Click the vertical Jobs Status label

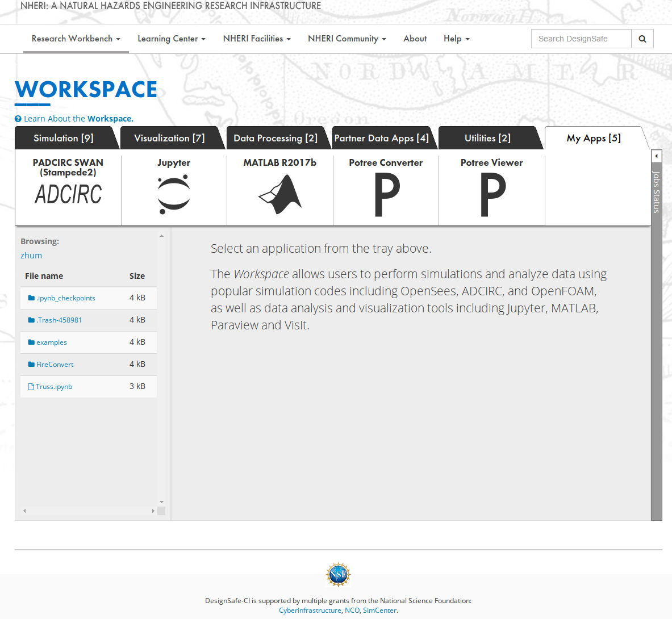(656, 191)
